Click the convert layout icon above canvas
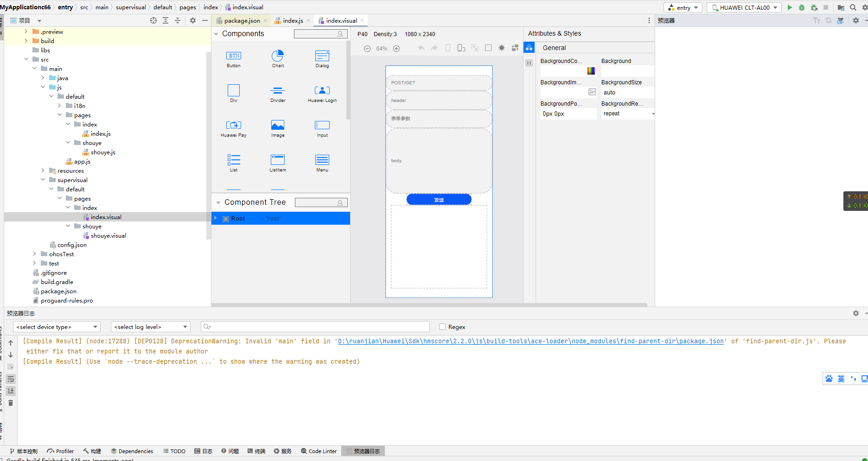This screenshot has height=461, width=868. point(515,48)
